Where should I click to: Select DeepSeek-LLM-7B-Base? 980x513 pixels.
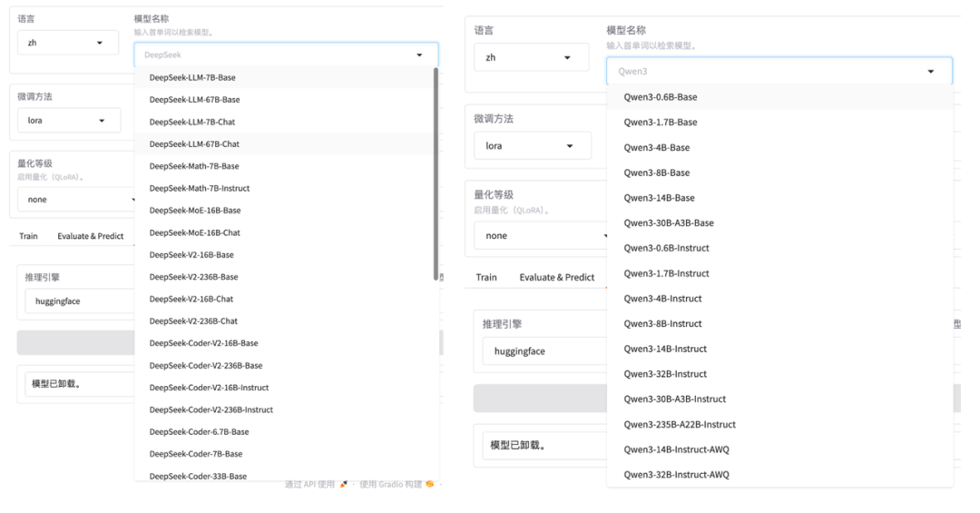point(284,77)
